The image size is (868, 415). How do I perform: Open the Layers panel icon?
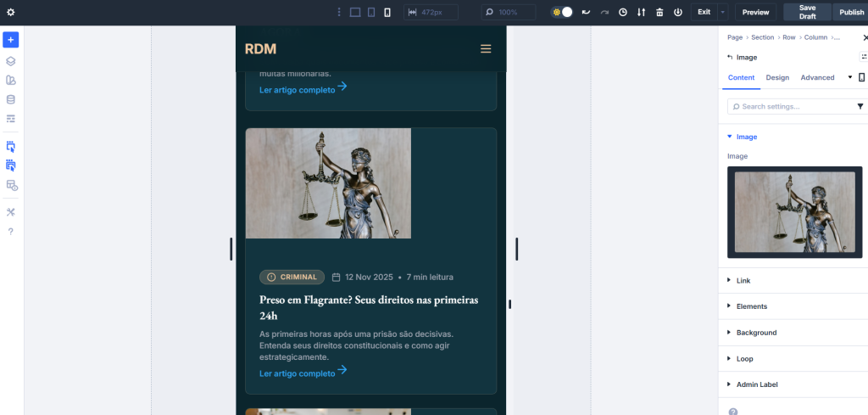tap(10, 61)
